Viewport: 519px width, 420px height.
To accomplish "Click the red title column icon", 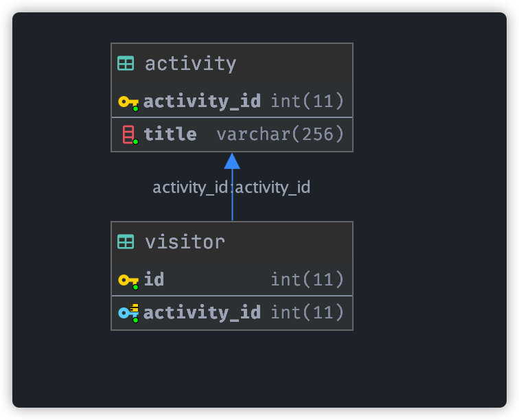I will 130,135.
